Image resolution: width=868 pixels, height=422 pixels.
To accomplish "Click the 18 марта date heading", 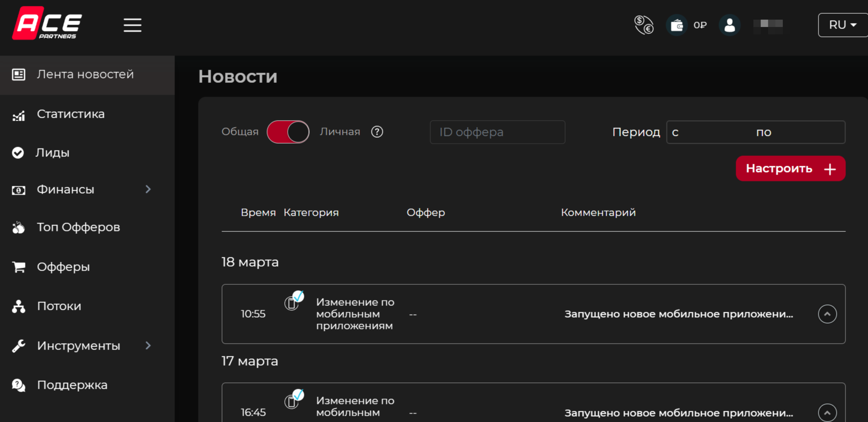I will (250, 262).
